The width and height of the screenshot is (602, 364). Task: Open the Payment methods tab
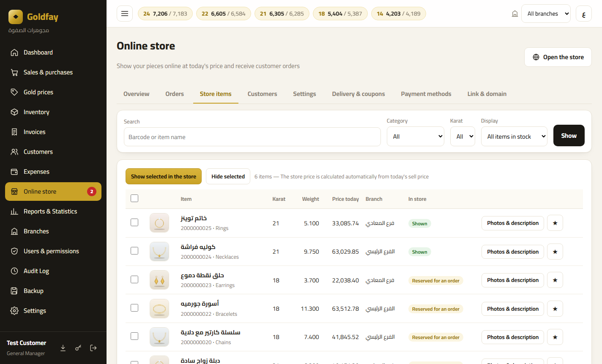coord(426,94)
